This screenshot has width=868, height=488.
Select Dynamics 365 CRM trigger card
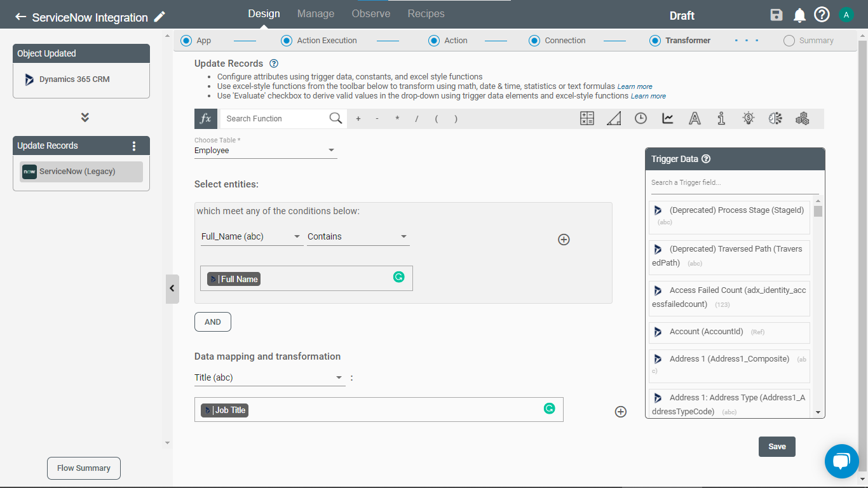(x=81, y=80)
